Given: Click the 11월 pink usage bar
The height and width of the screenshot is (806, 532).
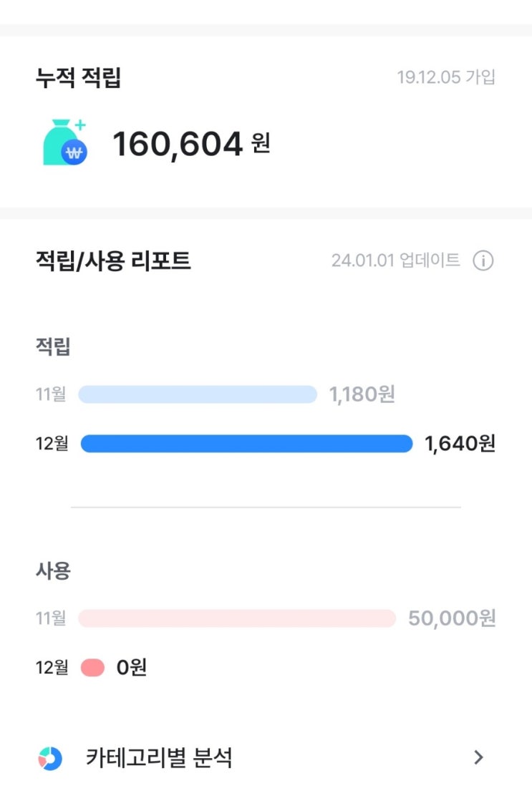Looking at the screenshot, I should click(236, 618).
